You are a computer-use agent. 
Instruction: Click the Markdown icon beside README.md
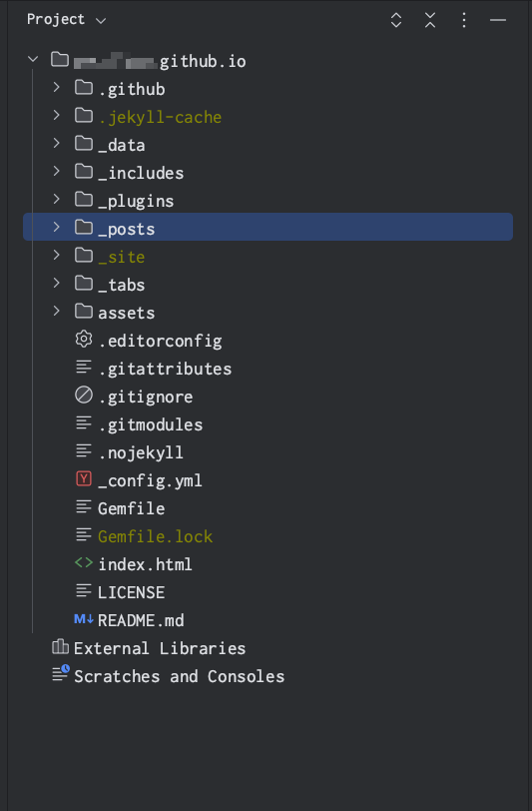pyautogui.click(x=83, y=618)
